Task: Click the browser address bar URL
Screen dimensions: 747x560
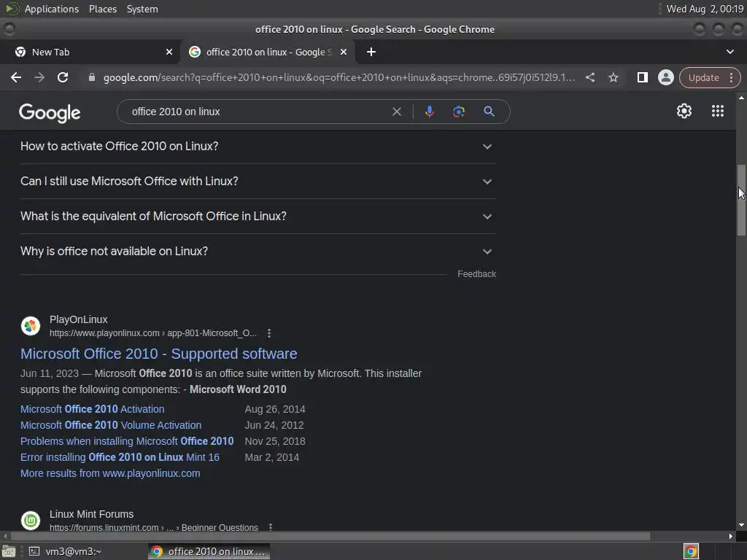Action: click(338, 77)
